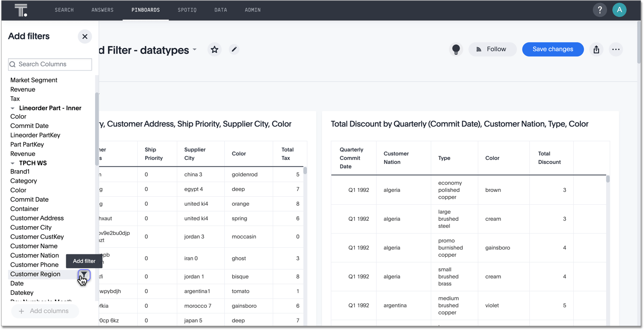Open the SpotIQ tab

[x=187, y=10]
